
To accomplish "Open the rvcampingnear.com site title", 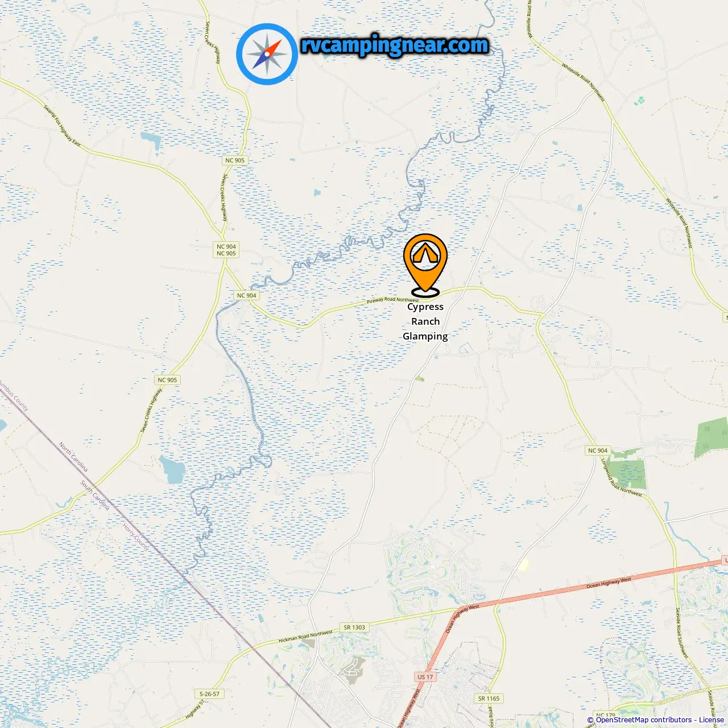I will coord(395,45).
